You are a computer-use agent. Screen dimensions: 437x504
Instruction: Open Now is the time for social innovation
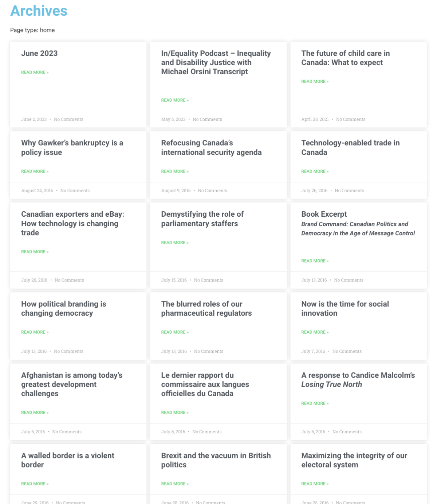point(345,308)
